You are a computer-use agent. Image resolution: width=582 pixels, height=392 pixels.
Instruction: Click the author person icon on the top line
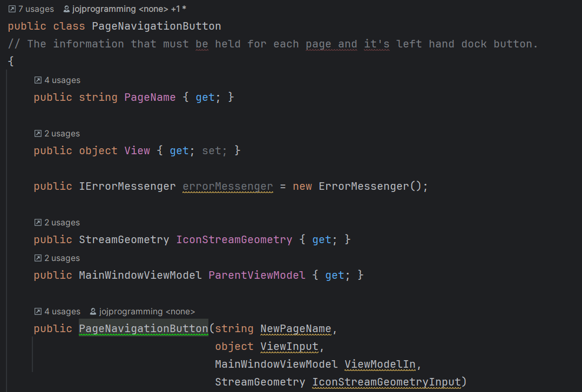click(x=66, y=9)
